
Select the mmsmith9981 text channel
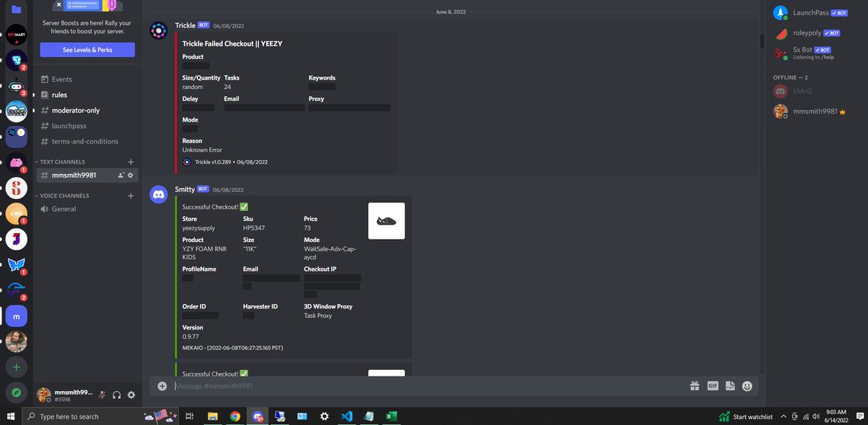(85, 175)
